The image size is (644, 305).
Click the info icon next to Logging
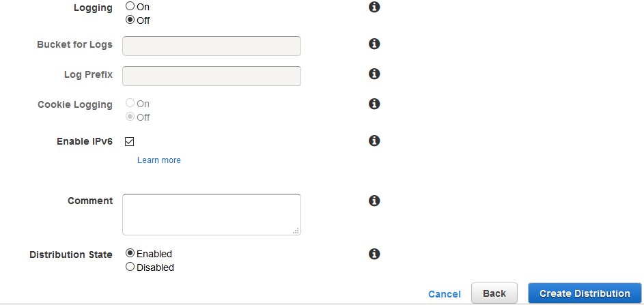click(374, 7)
